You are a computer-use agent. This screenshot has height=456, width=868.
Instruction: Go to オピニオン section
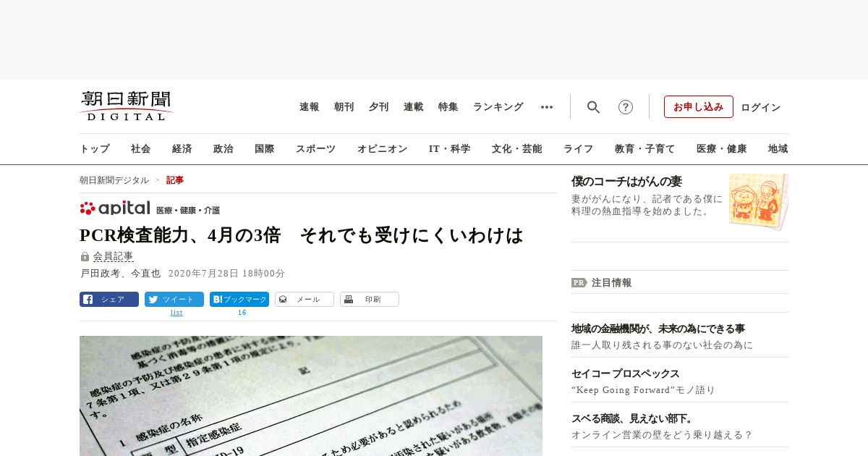(x=382, y=149)
